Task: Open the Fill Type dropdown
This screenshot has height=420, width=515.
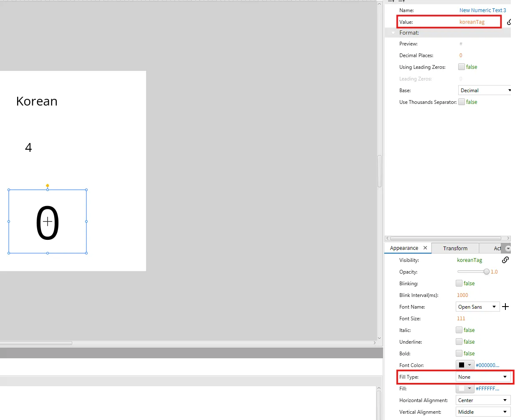Action: point(482,377)
